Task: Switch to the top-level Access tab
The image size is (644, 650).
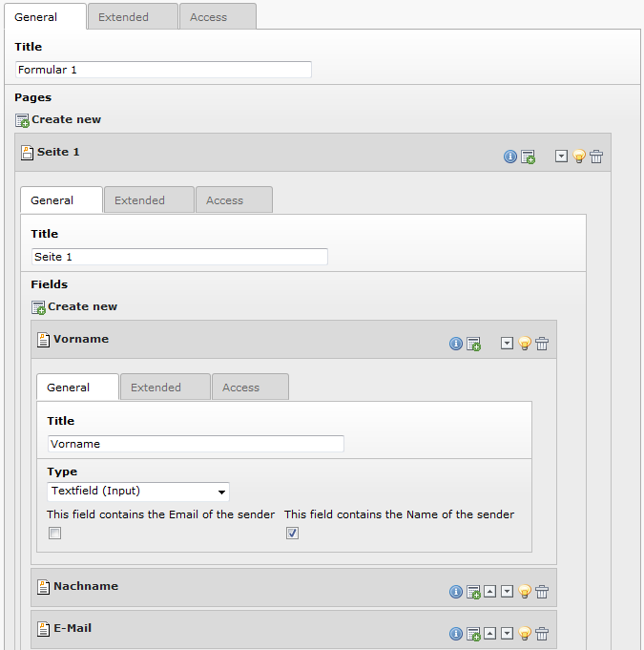Action: point(208,16)
